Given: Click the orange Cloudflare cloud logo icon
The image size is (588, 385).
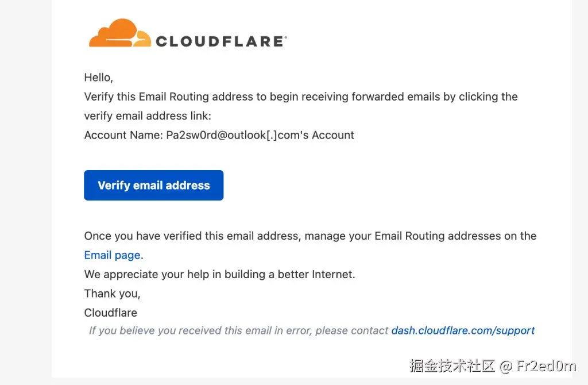Looking at the screenshot, I should click(113, 33).
